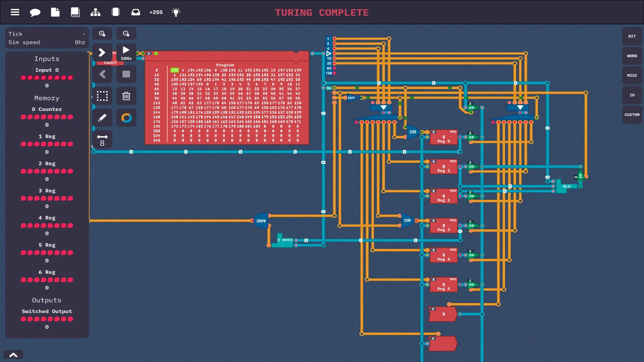Viewport: 644px width, 362px height.
Task: Open the MISC component category
Action: click(632, 75)
